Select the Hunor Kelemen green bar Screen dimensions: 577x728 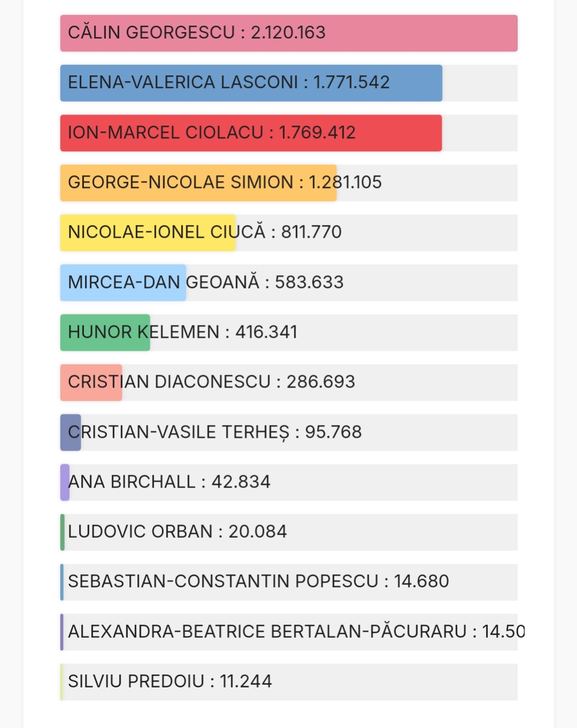click(x=105, y=332)
